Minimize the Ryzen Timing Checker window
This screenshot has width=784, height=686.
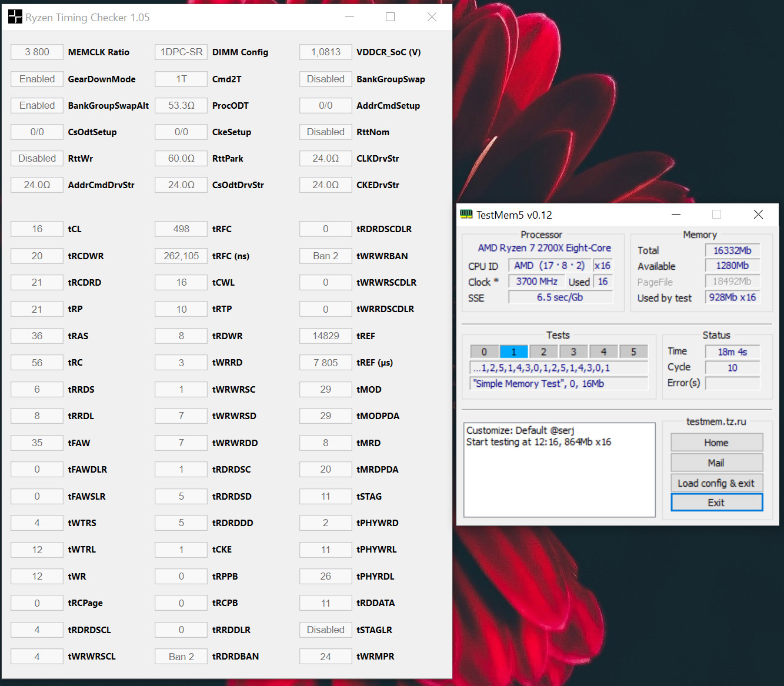[x=350, y=17]
